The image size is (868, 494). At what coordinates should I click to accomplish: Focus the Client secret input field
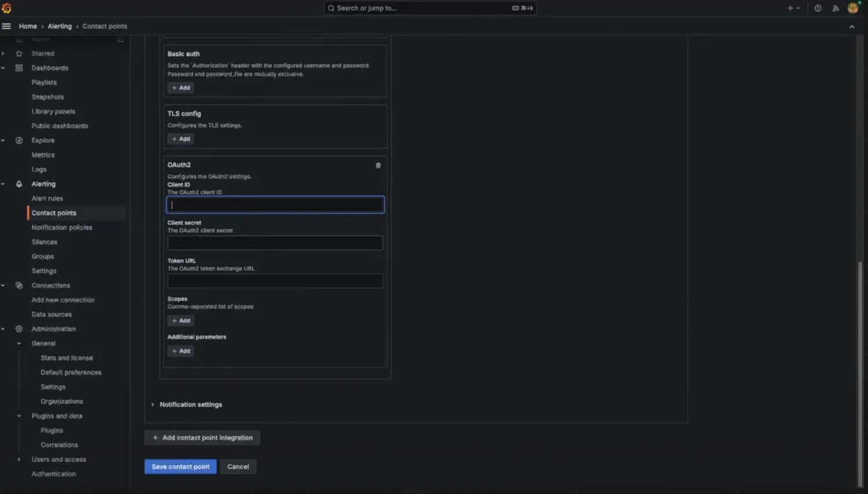tap(275, 243)
